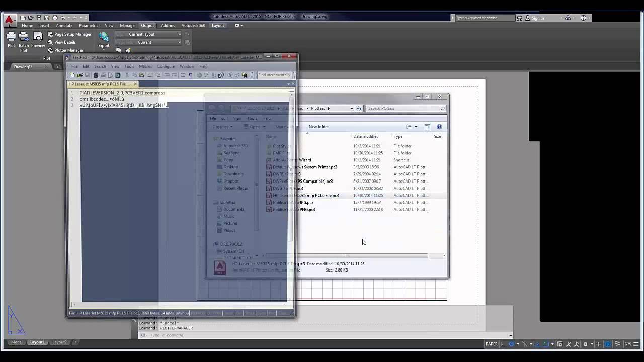Click the Preview icon in the Plot panel
The height and width of the screenshot is (362, 644).
38,39
